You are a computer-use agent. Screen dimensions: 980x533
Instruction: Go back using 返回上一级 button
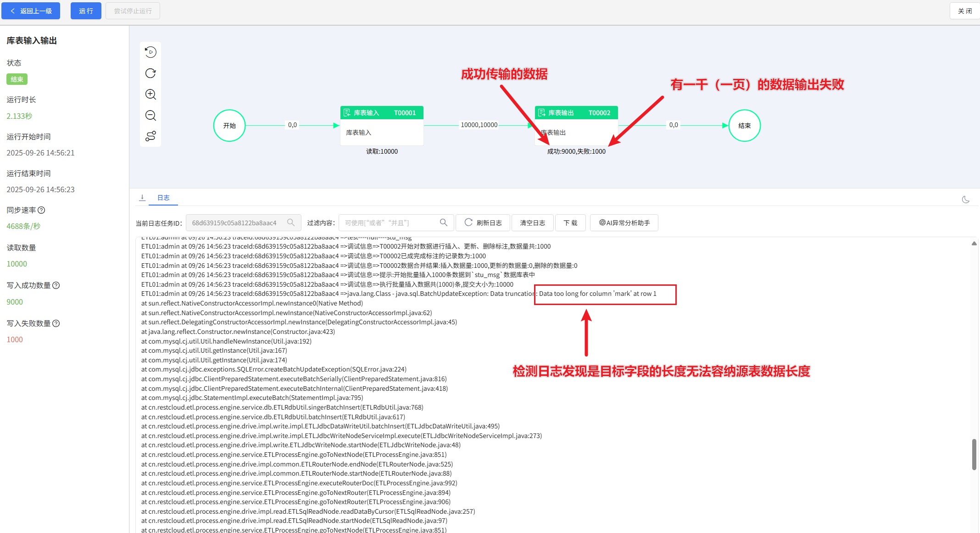click(x=31, y=11)
